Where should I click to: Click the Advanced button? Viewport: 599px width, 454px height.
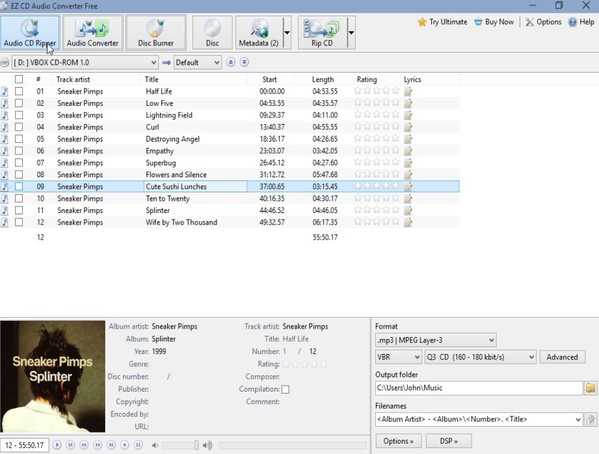point(562,357)
